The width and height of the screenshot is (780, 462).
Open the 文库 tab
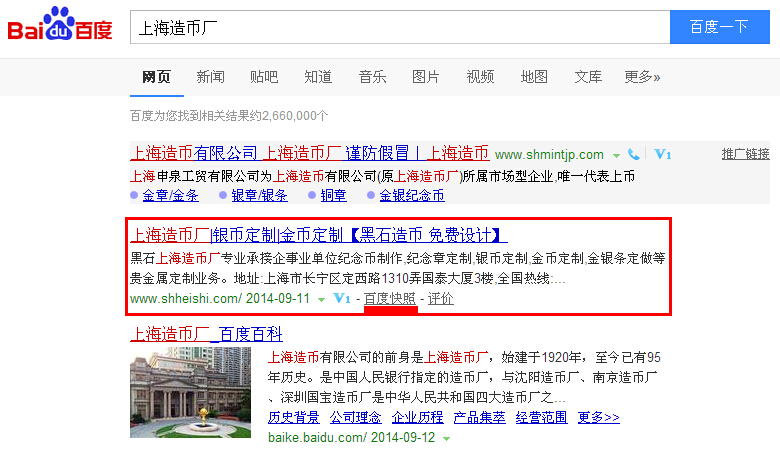coord(588,77)
